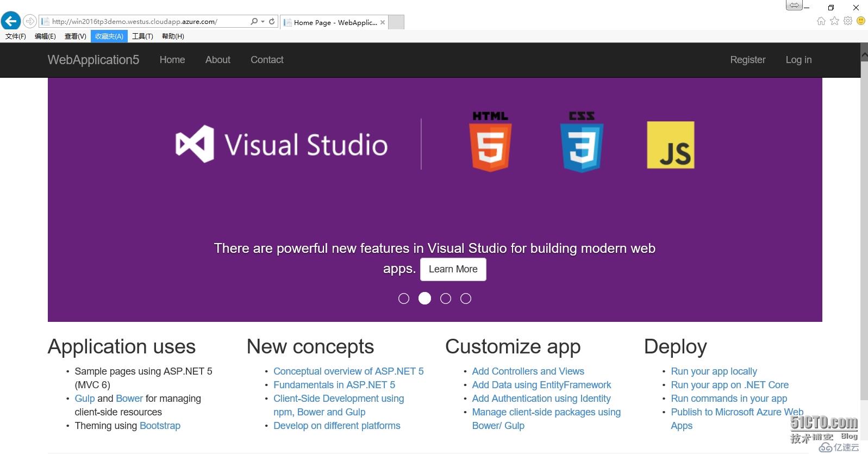The width and height of the screenshot is (868, 454).
Task: Open the 文件(F) menu
Action: [x=16, y=36]
